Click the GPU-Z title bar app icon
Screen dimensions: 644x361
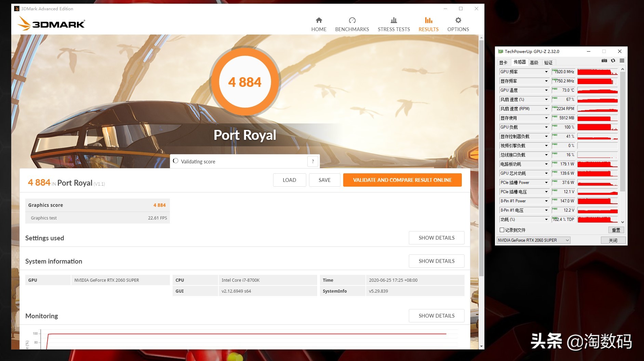(501, 52)
